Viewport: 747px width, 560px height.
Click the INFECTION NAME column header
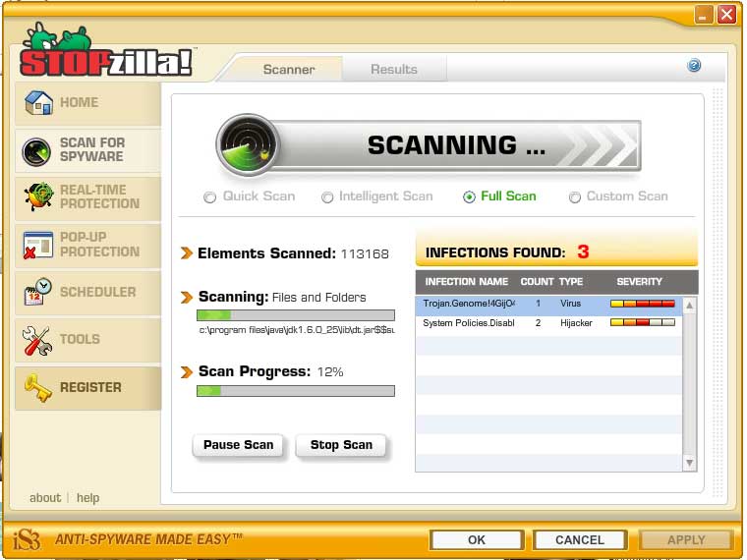tap(467, 282)
